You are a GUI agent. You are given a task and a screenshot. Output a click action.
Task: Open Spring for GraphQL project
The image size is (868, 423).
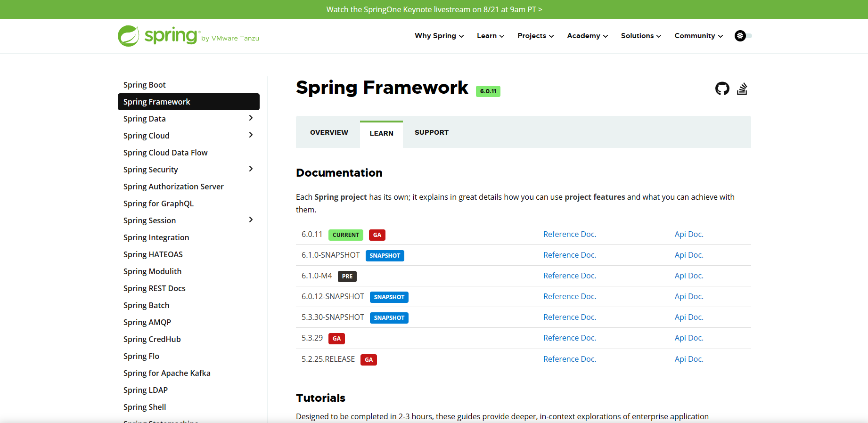pyautogui.click(x=158, y=203)
